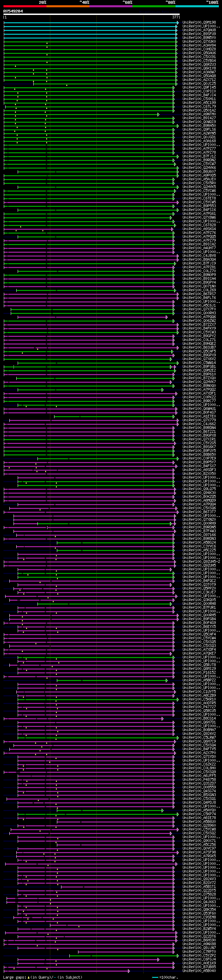The image size is (222, 980).
Task: Select the UniRef100_B6SUB7 entry
Action: coord(199,347)
